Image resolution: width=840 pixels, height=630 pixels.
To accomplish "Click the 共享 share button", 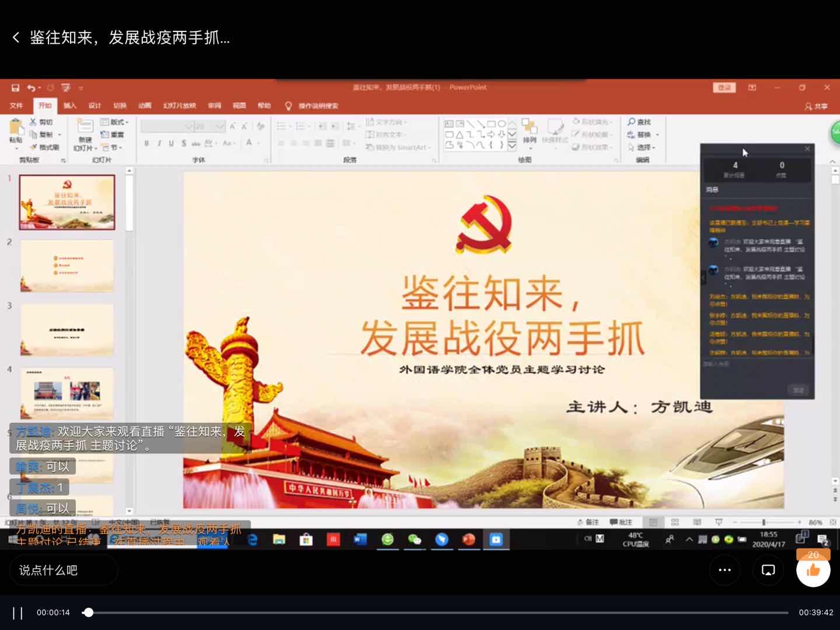I will click(816, 106).
